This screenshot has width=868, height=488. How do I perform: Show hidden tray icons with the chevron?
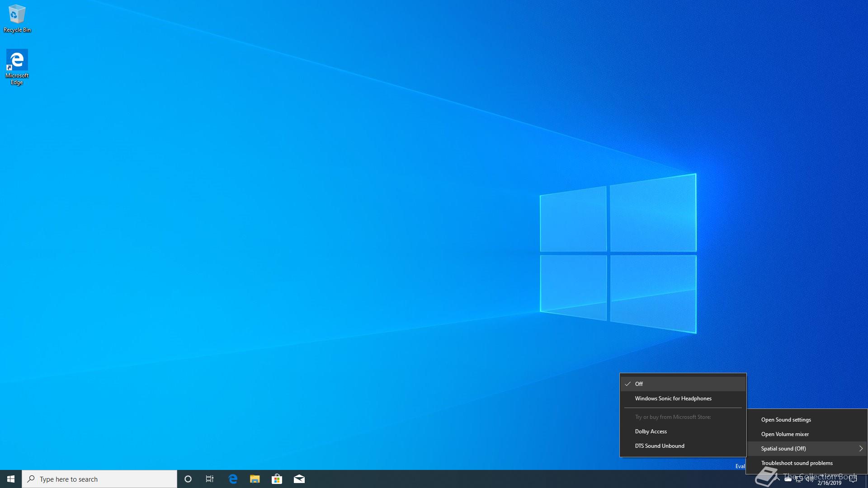coord(777,479)
